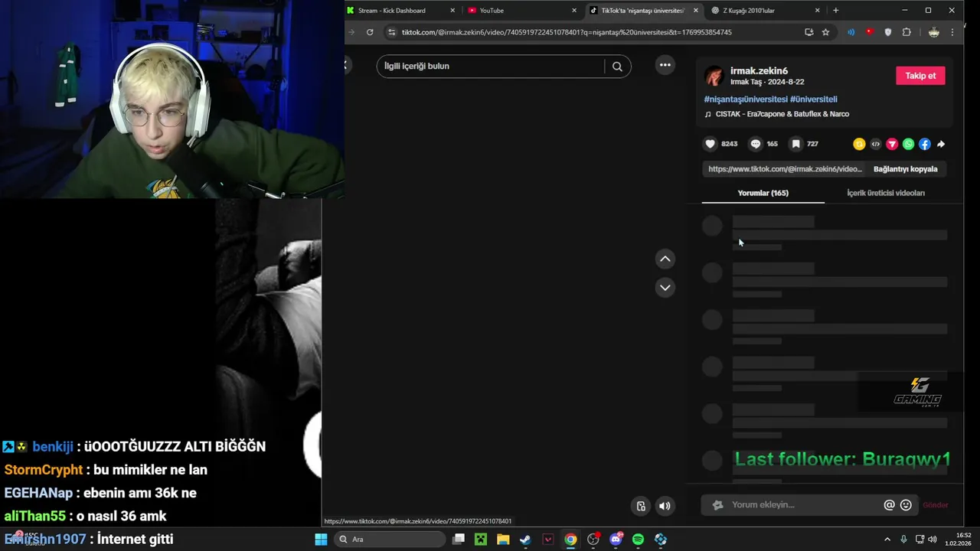This screenshot has width=980, height=551.
Task: Go to previous video with up arrow
Action: click(665, 259)
